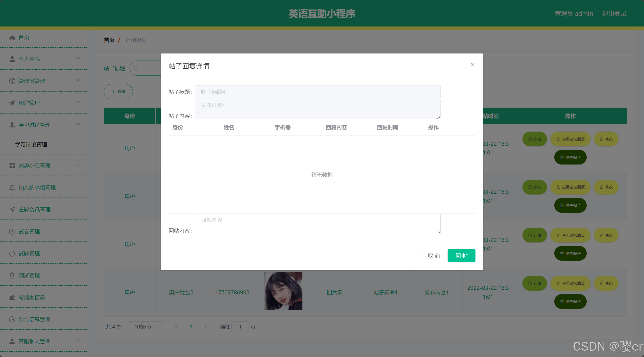
Task: Open the 测试管理 menu item
Action: point(29,276)
